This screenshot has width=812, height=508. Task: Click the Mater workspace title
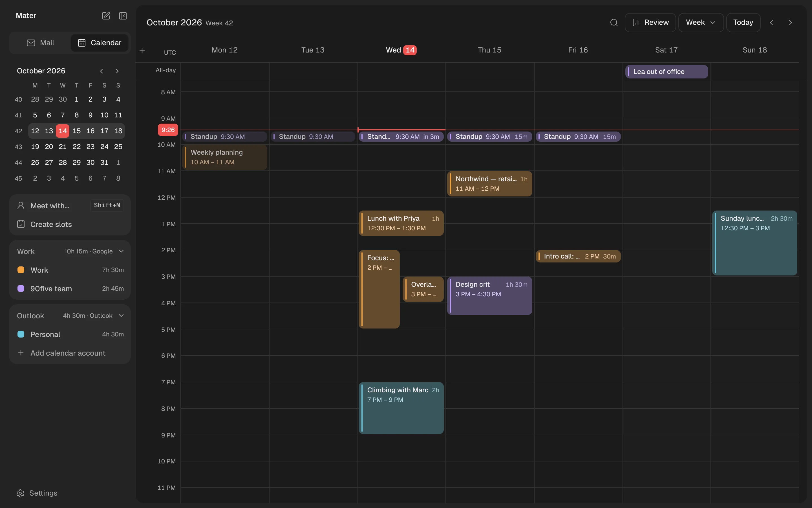point(26,16)
